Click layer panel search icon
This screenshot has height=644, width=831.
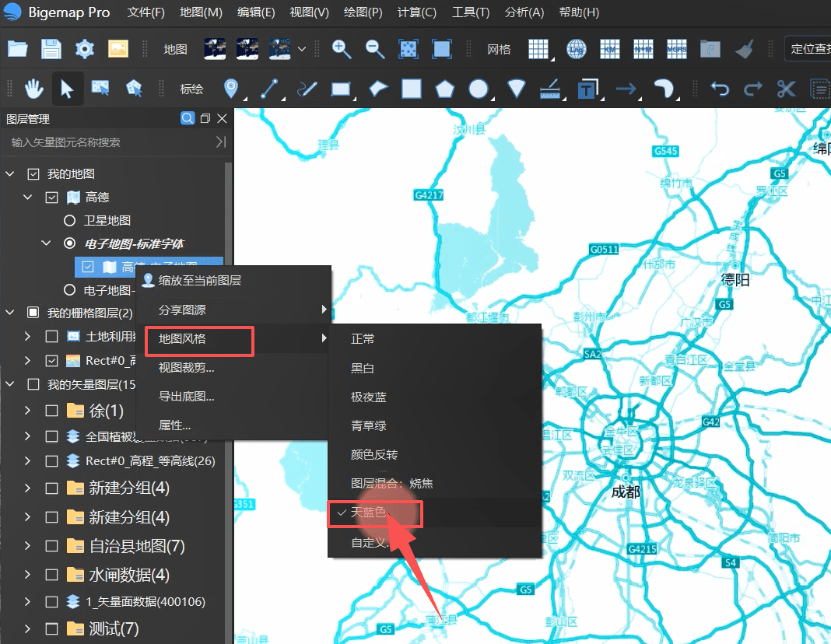[x=187, y=118]
